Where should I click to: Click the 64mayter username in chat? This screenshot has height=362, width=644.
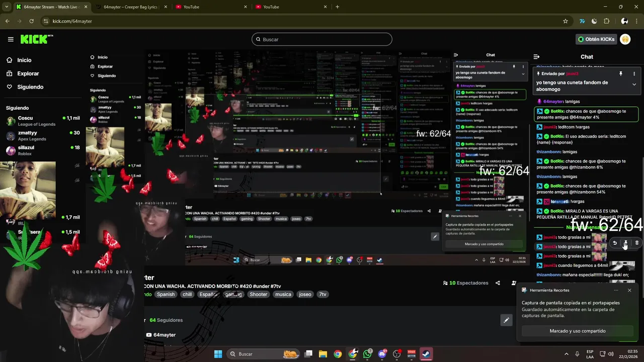coord(553,102)
